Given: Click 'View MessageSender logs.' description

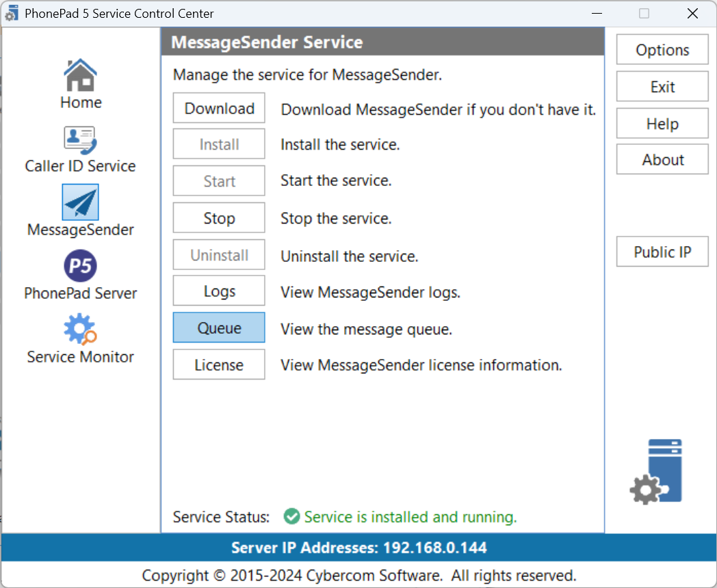Looking at the screenshot, I should 370,292.
